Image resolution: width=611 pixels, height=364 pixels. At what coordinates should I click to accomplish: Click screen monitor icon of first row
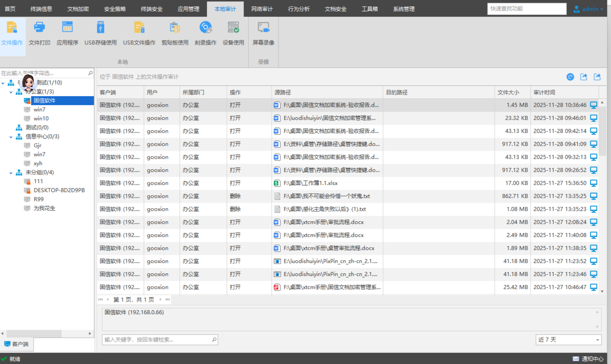[x=593, y=105]
